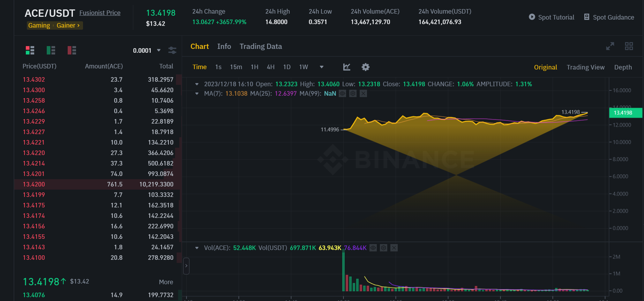Open multi-chart grid layout icon

629,46
